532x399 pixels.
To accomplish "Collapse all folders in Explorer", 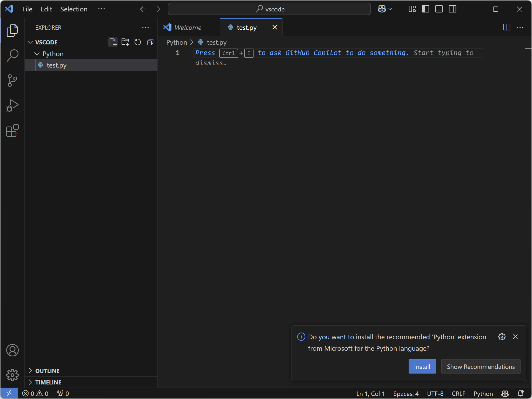I will pos(150,42).
